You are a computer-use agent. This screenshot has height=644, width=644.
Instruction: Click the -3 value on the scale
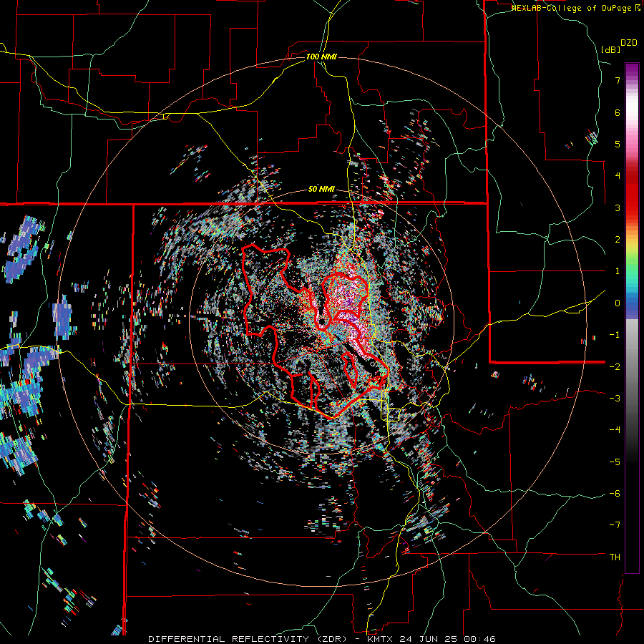(x=615, y=399)
